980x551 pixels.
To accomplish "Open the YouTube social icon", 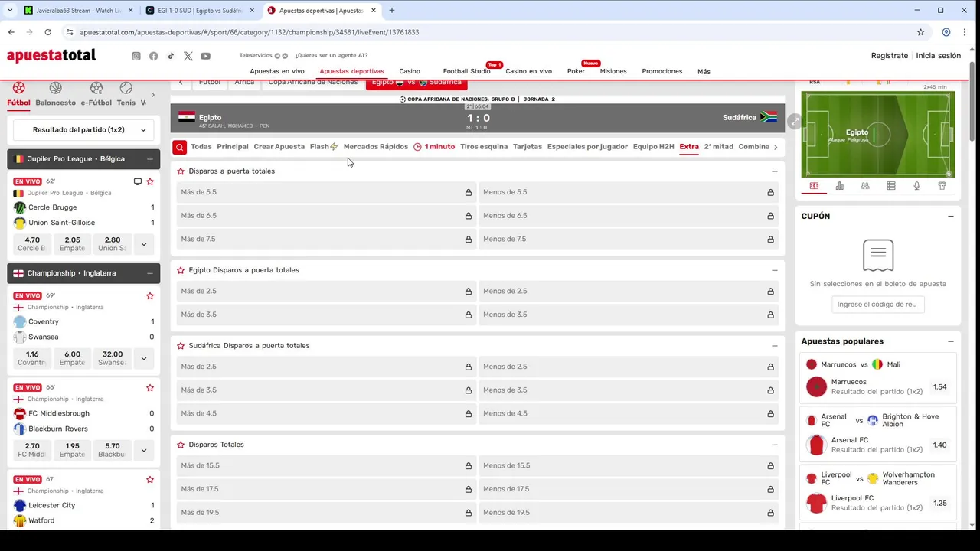I will [206, 56].
